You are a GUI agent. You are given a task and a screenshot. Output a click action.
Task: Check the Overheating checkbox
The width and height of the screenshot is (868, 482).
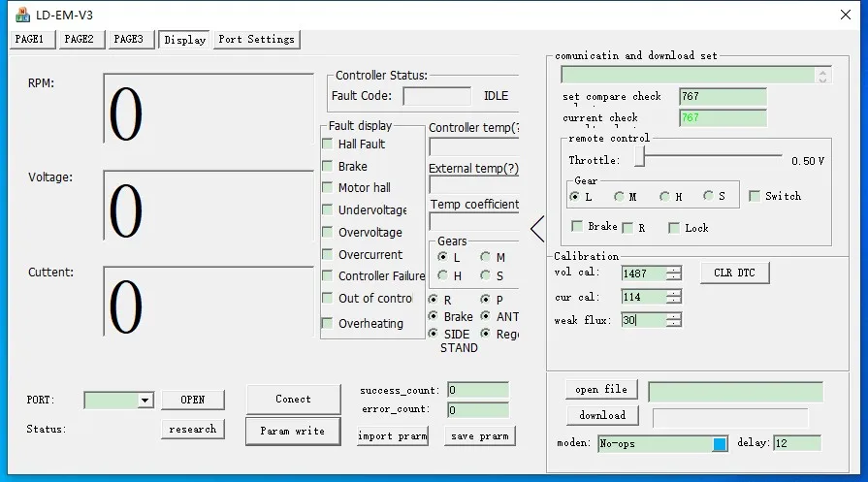tap(327, 323)
